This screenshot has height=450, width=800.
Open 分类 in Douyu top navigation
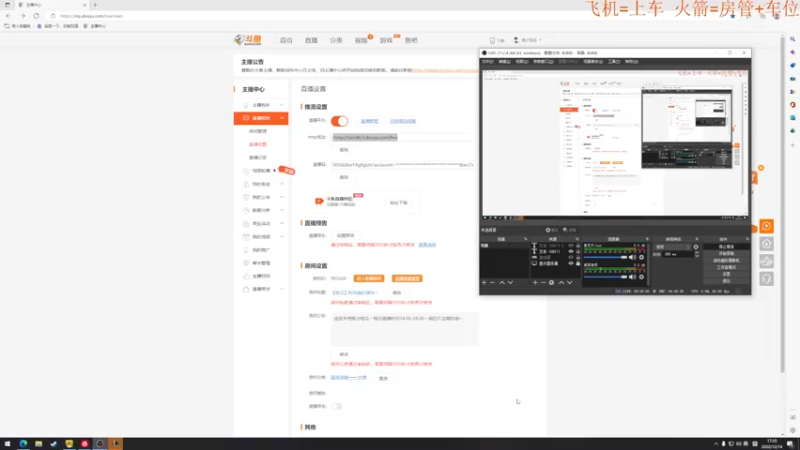(336, 40)
